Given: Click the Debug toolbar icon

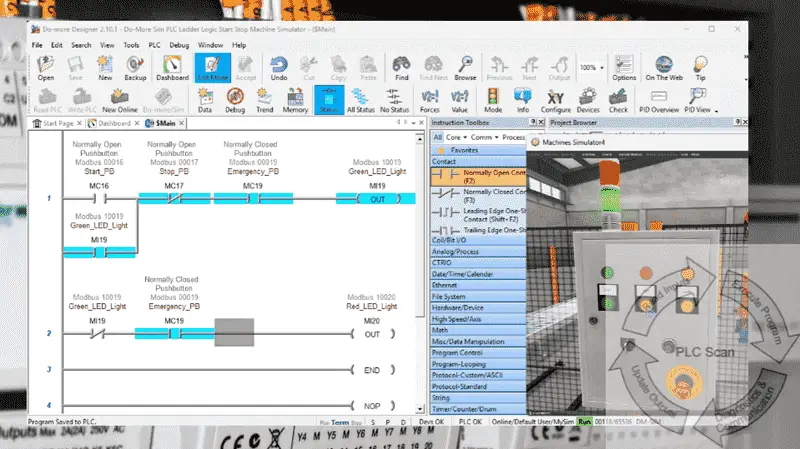Looking at the screenshot, I should 235,100.
